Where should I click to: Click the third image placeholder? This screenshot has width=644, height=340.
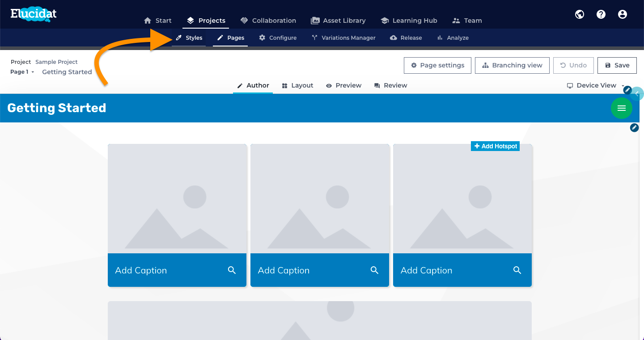pyautogui.click(x=462, y=199)
